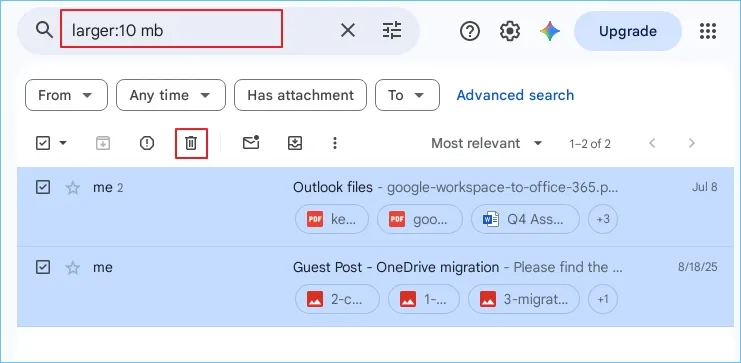Open Settings gear icon
741x363 pixels.
click(x=510, y=32)
